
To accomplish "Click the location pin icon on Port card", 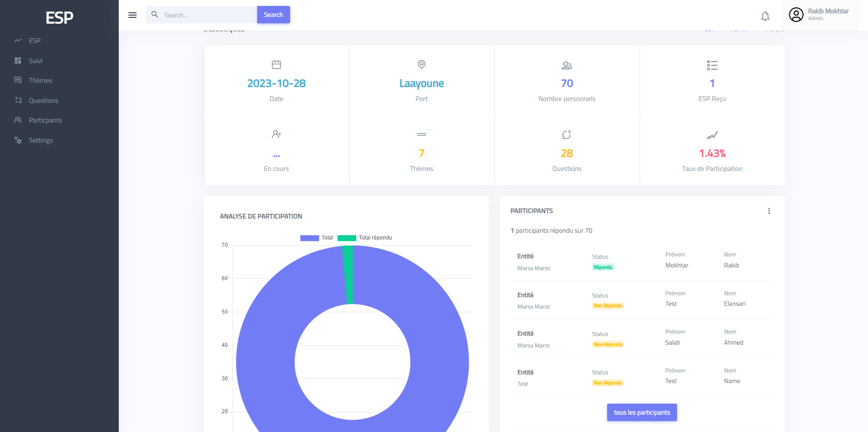I will click(x=422, y=64).
